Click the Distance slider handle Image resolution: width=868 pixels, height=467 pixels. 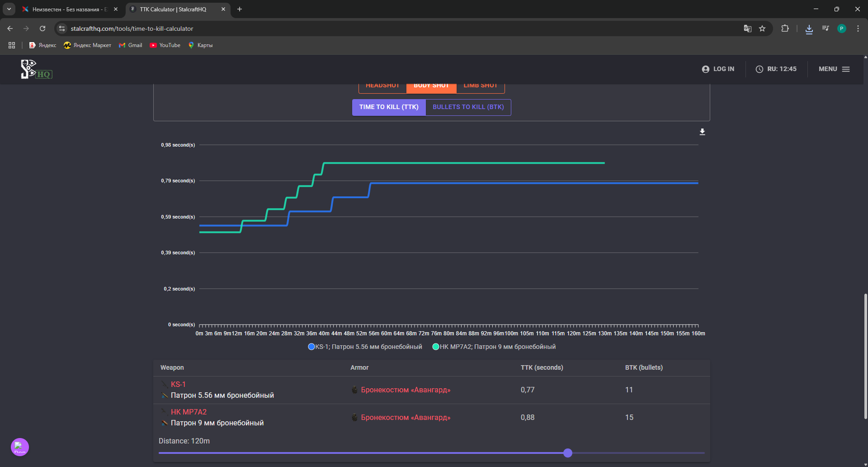pyautogui.click(x=568, y=453)
